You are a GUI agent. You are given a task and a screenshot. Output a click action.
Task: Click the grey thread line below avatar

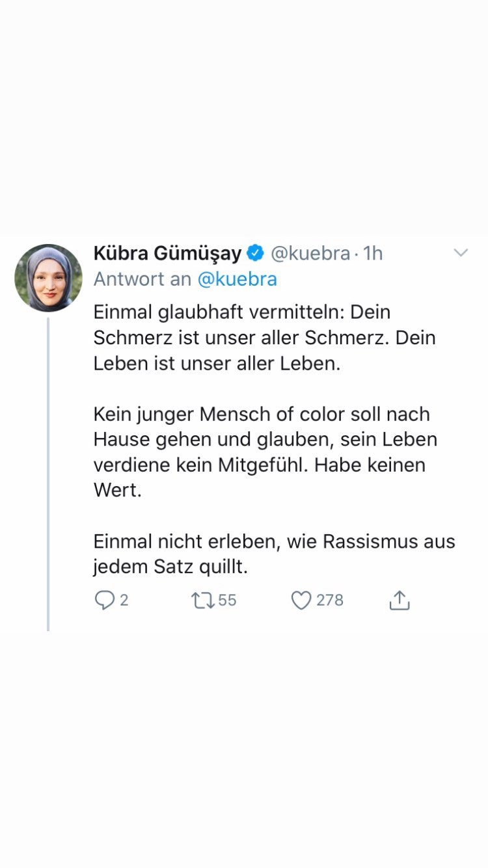tap(48, 475)
